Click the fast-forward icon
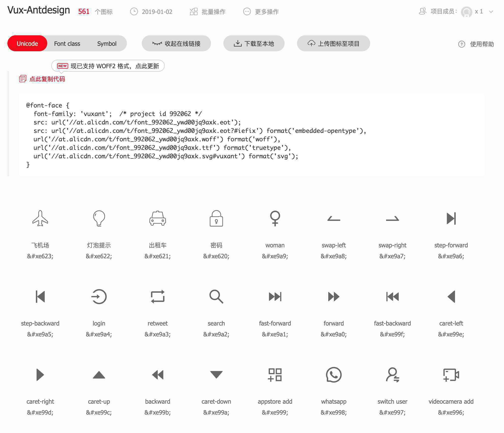This screenshot has height=433, width=504. pos(275,296)
